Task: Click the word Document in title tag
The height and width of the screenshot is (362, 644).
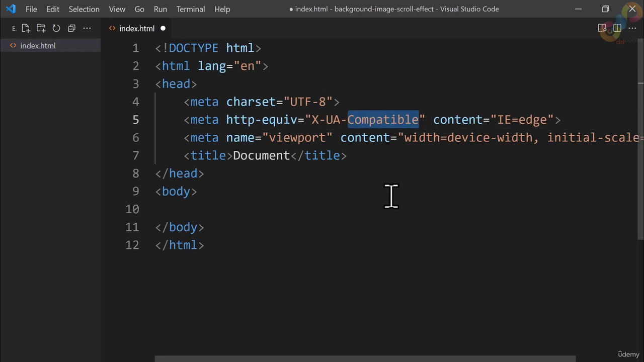Action: [261, 156]
